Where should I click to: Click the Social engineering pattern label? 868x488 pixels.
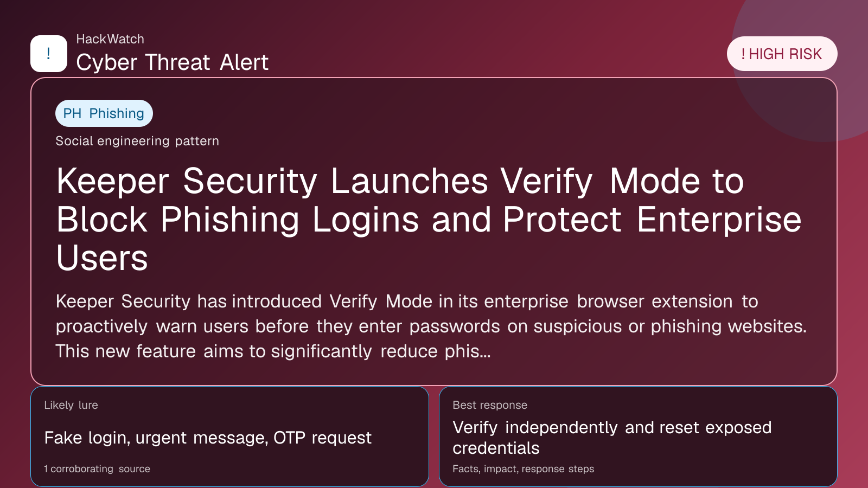[x=137, y=141]
